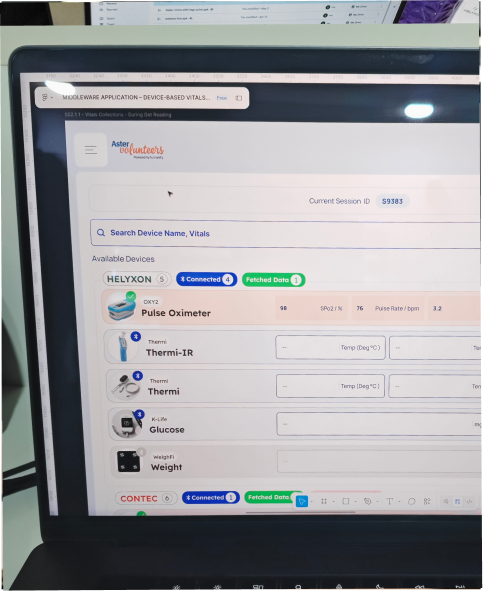483x591 pixels.
Task: Expand the arrow beside the Figma menu icon
Action: [52, 98]
